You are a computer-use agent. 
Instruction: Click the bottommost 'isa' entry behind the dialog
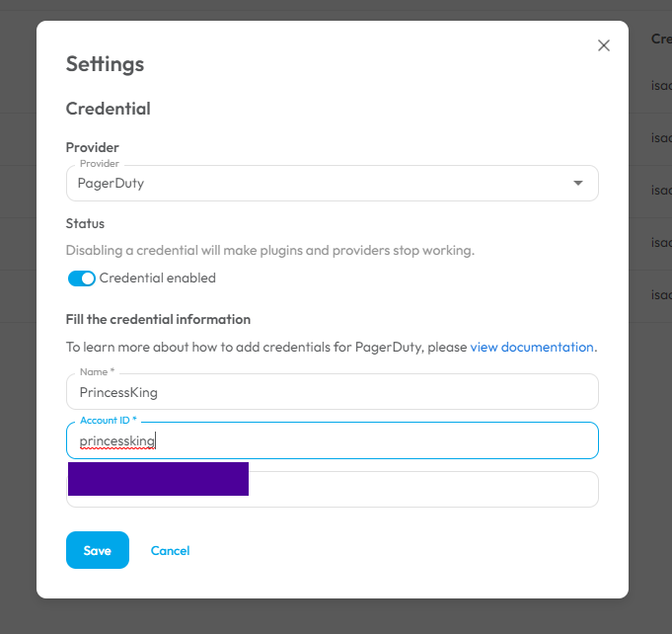click(x=661, y=294)
